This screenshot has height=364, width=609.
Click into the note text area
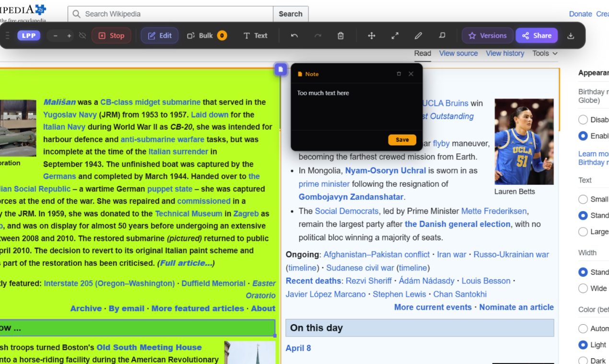(x=357, y=109)
